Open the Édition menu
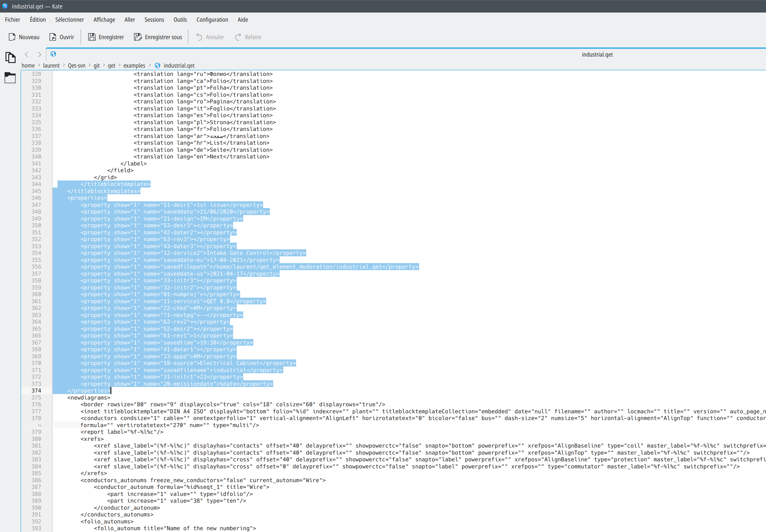Viewport: 766px width, 532px height. tap(38, 20)
